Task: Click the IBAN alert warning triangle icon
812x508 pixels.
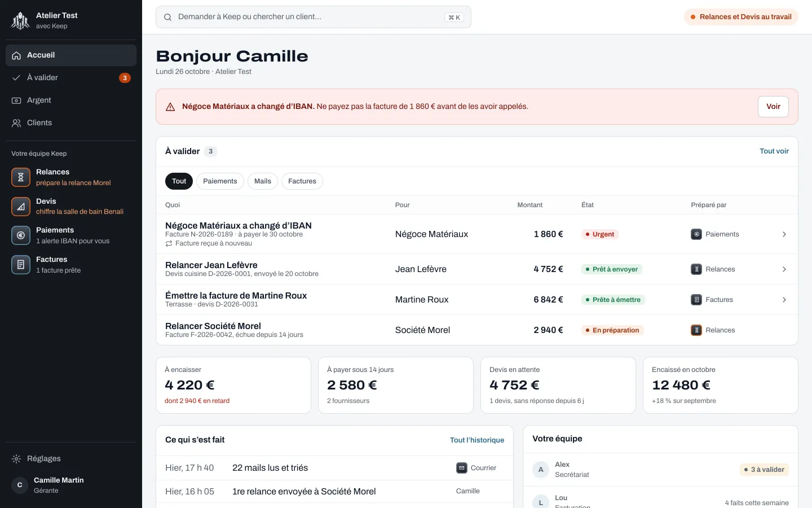Action: (x=170, y=107)
